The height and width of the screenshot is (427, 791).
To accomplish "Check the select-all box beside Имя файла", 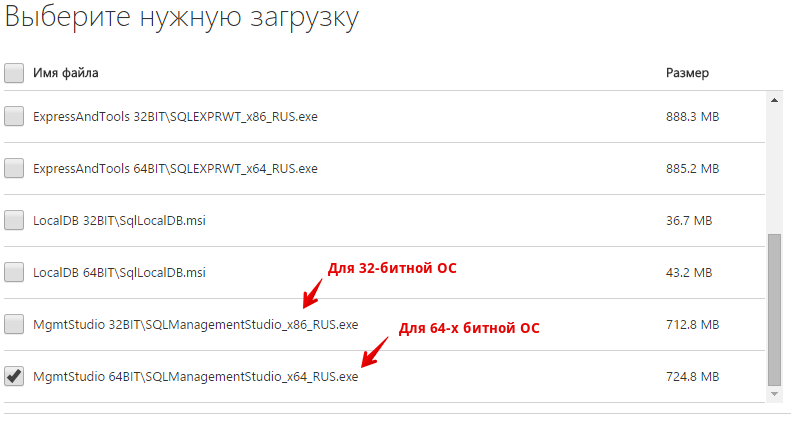I will tap(14, 73).
